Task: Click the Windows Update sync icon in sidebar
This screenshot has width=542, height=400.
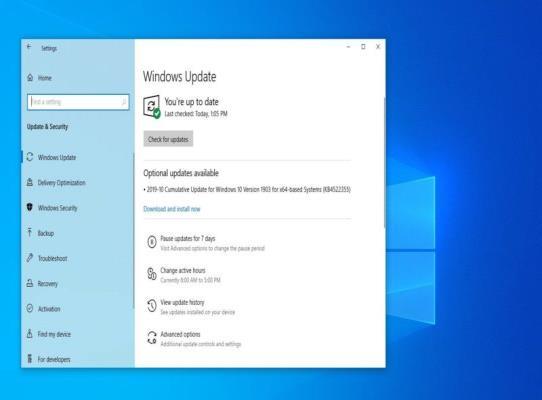Action: pyautogui.click(x=30, y=157)
